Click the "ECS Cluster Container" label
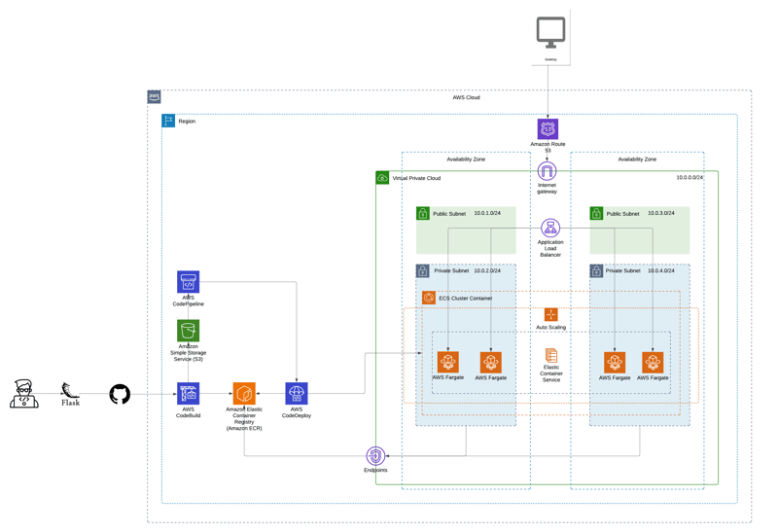The image size is (778, 532). click(x=466, y=299)
